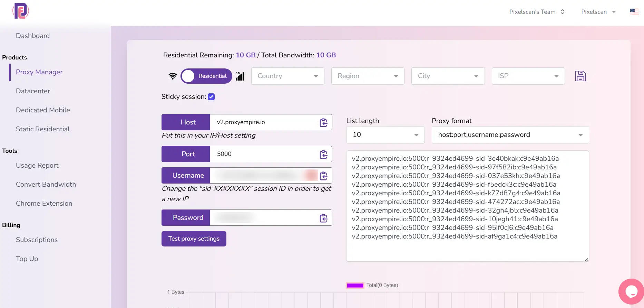The image size is (644, 308).
Task: Open the Region dropdown
Action: click(368, 76)
